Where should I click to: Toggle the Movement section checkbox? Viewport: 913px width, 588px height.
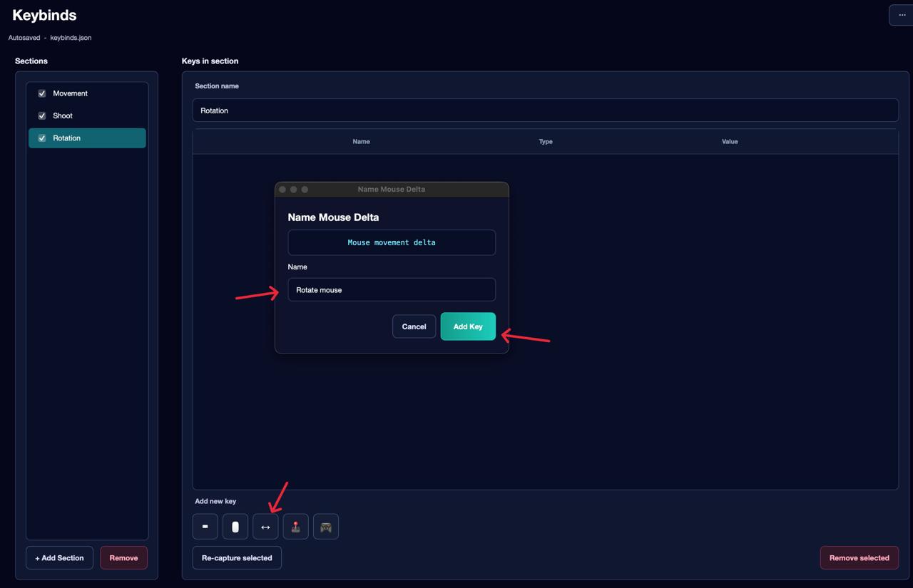coord(42,93)
